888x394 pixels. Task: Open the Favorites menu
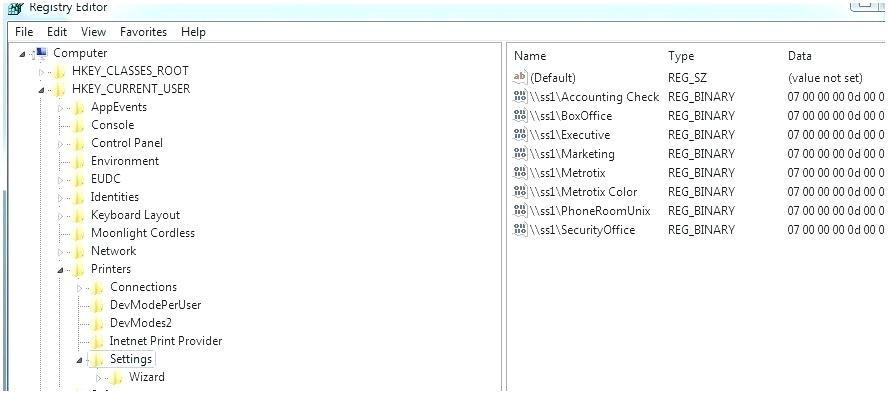143,32
